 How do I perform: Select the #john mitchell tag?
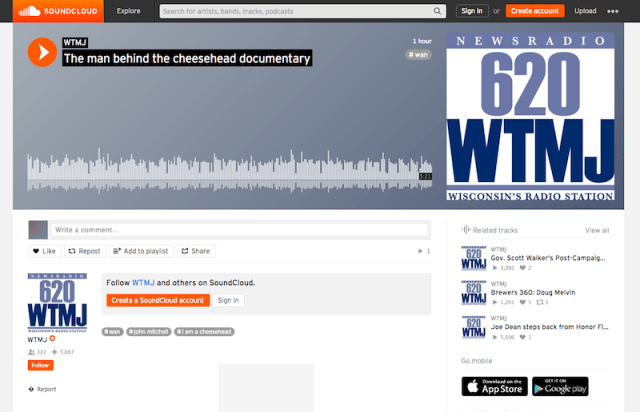point(149,332)
